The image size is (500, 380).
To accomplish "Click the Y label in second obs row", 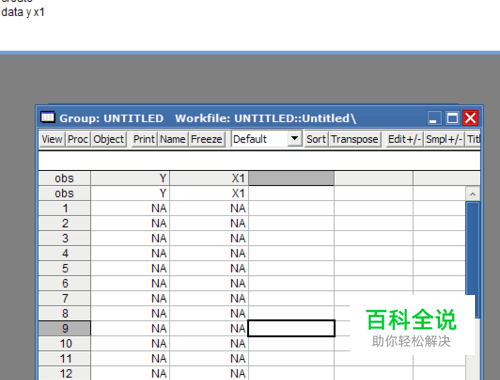I will (130, 193).
